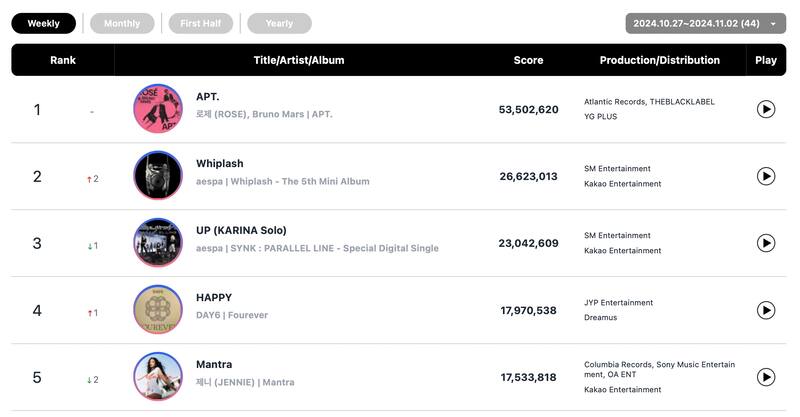
Task: Play Whiplash by aespa
Action: (766, 176)
